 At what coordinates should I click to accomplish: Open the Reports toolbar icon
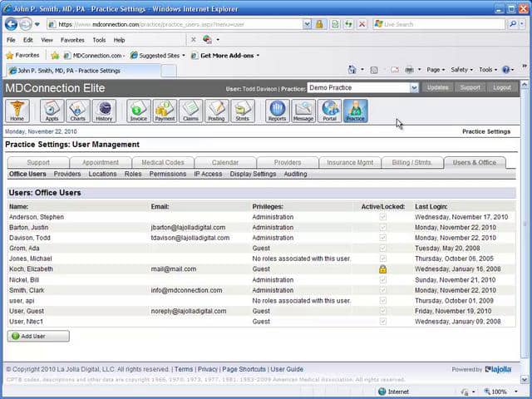277,111
